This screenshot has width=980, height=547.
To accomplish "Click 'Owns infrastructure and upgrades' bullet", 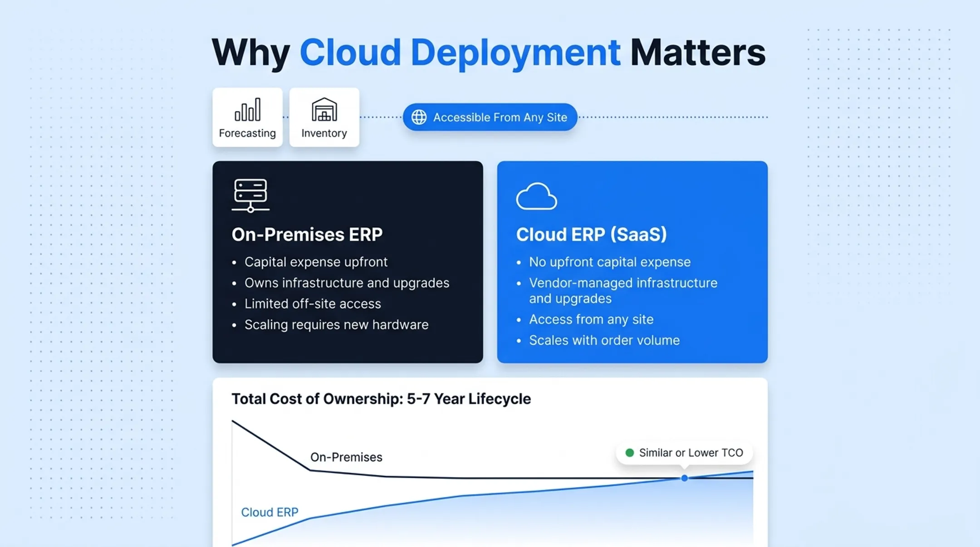I will pyautogui.click(x=347, y=283).
